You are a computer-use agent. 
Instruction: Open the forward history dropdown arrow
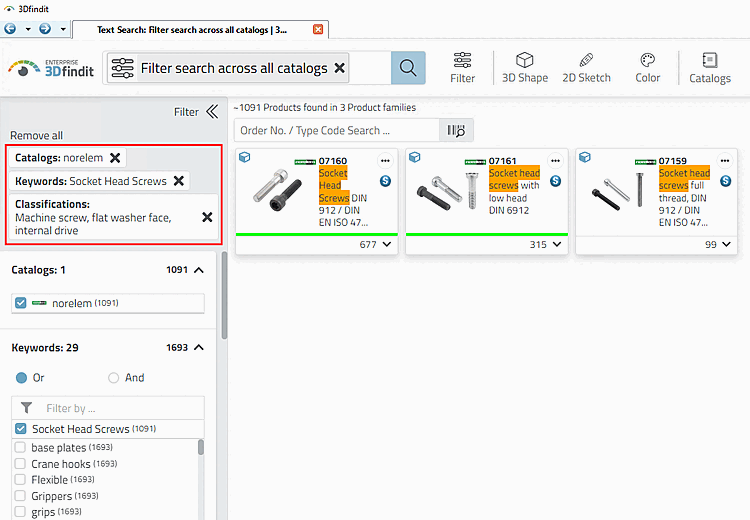[63, 30]
